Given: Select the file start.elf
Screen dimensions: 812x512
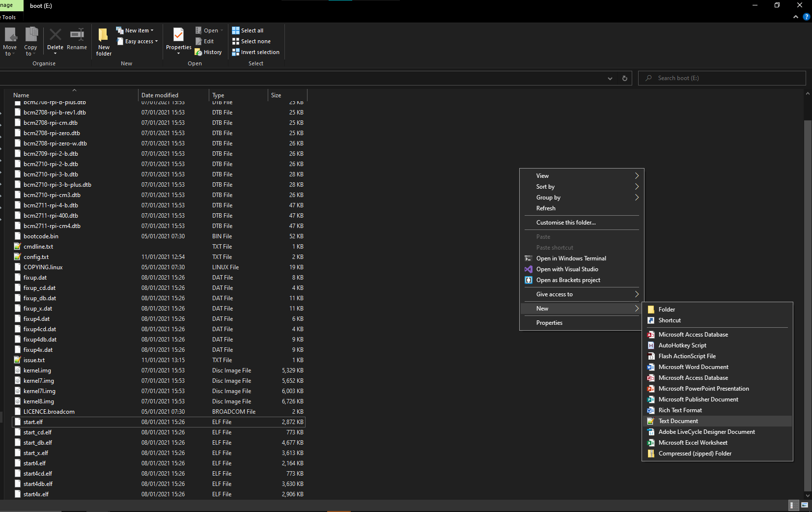Looking at the screenshot, I should 158,422.
